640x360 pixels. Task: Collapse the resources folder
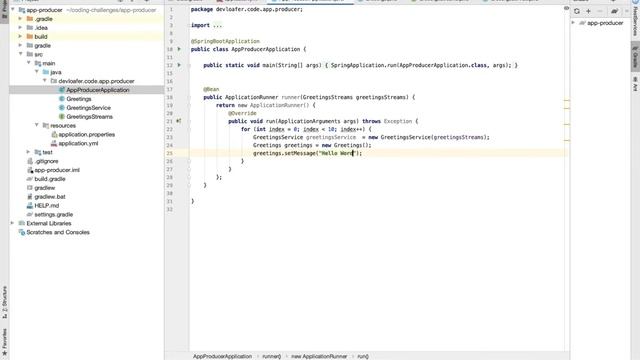pos(37,125)
